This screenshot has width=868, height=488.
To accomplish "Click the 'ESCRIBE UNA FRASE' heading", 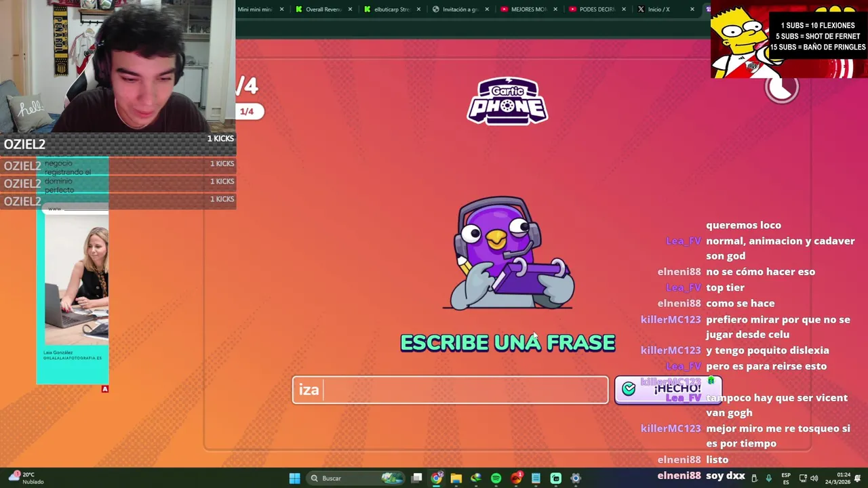I will click(507, 343).
